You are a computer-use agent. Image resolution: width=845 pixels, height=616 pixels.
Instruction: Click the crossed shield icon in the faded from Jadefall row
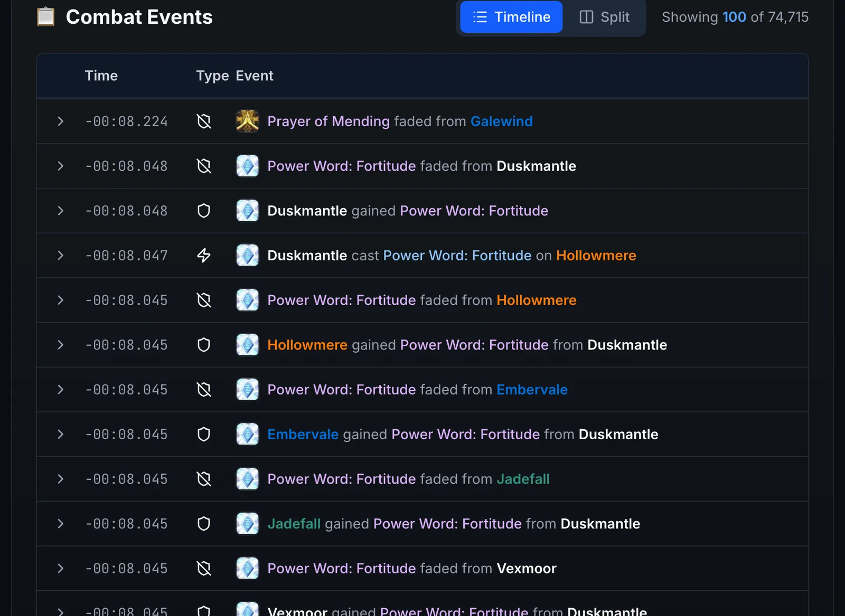coord(204,479)
